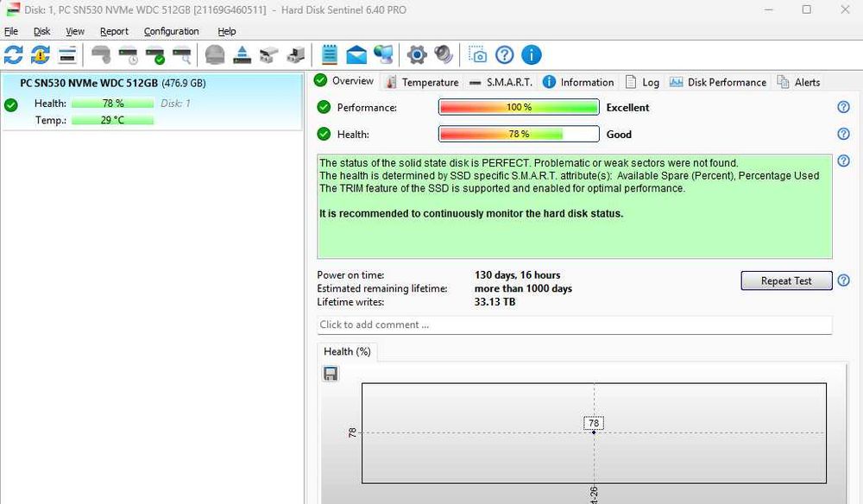Open the Disk menu
The image size is (863, 504).
pos(41,31)
